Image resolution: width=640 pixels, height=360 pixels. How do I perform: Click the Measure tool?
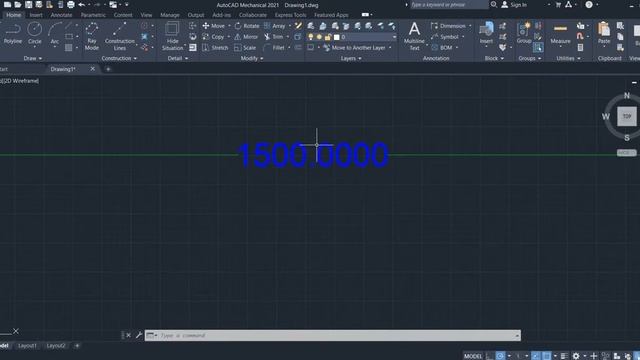point(560,33)
